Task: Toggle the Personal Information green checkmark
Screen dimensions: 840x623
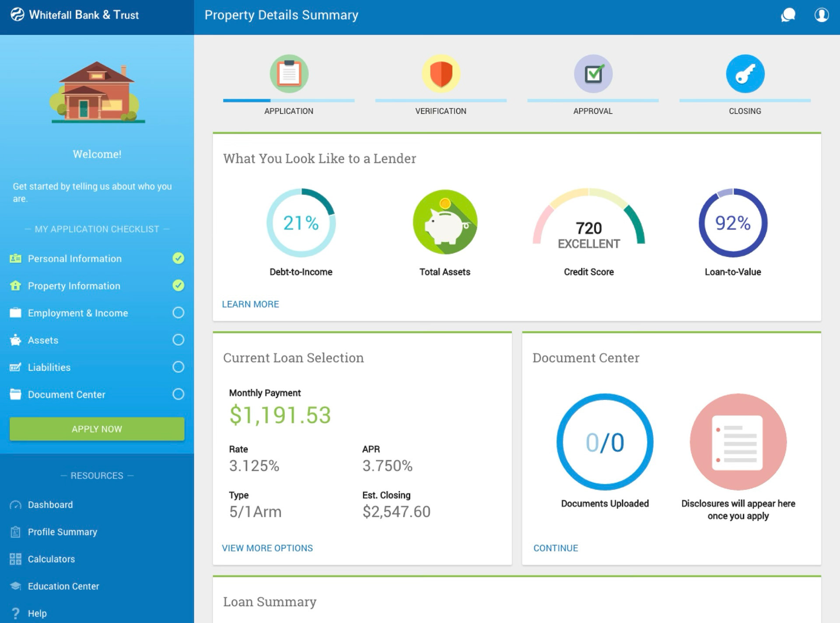Action: click(178, 258)
